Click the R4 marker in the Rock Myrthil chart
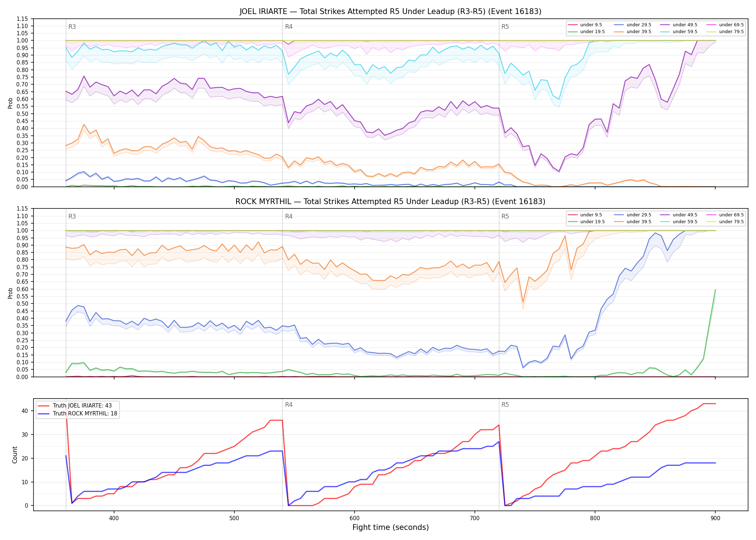The height and width of the screenshot is (540, 756). tap(289, 217)
